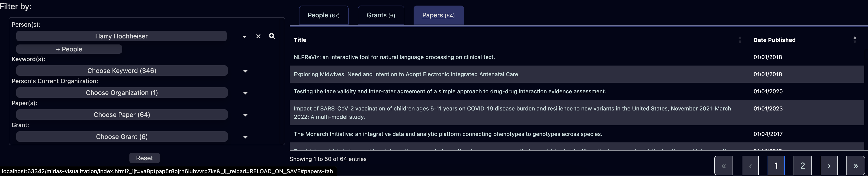
Task: Expand the Harry Hochheiser person dropdown arrow
Action: [x=244, y=37]
